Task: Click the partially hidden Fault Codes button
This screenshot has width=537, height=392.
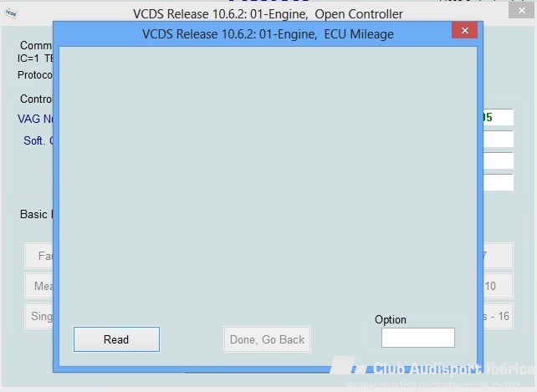Action: pyautogui.click(x=39, y=256)
